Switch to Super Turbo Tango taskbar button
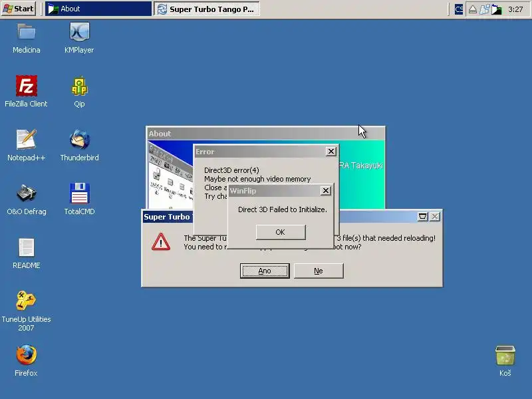The image size is (532, 399). pos(207,9)
